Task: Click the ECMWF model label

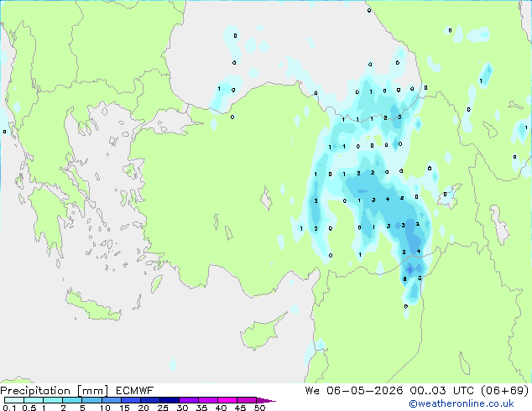Action: (135, 391)
